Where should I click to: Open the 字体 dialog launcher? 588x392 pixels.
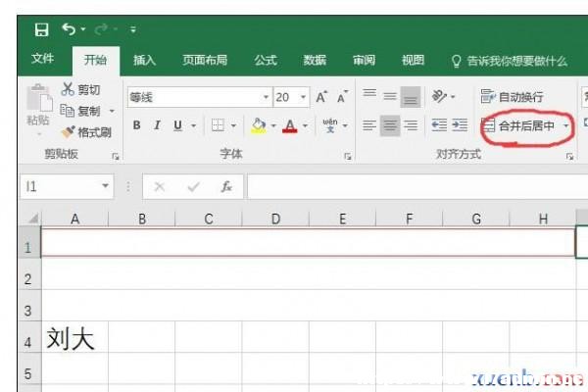(348, 157)
